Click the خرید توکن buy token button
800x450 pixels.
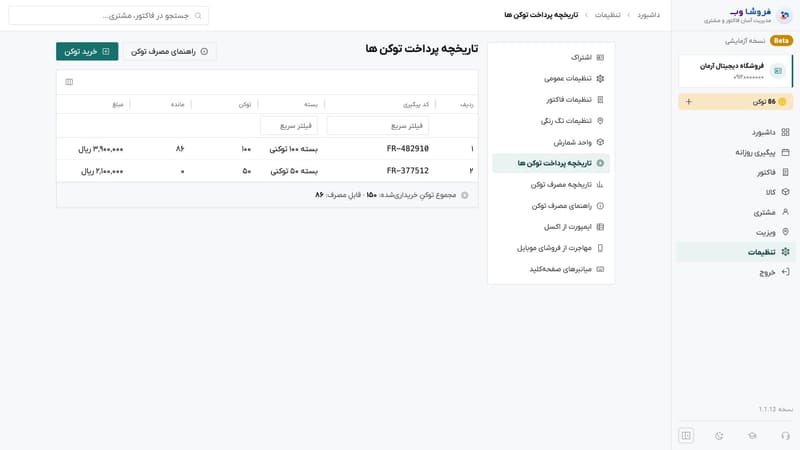tap(87, 52)
